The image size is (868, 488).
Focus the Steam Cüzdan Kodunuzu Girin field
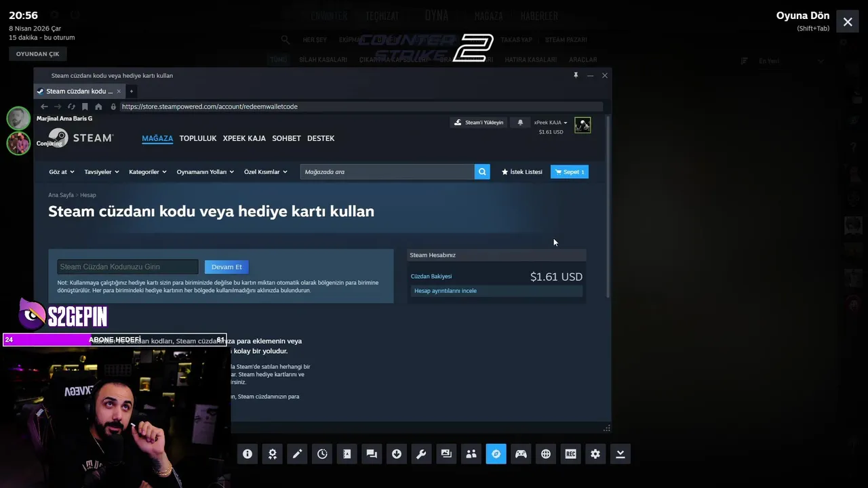tap(128, 267)
